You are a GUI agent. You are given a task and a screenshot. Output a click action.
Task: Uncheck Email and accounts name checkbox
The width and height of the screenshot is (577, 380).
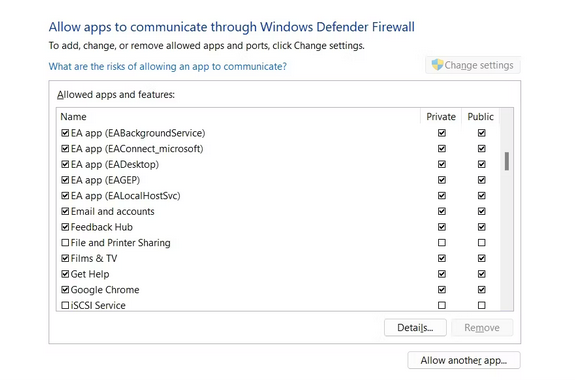pyautogui.click(x=65, y=211)
